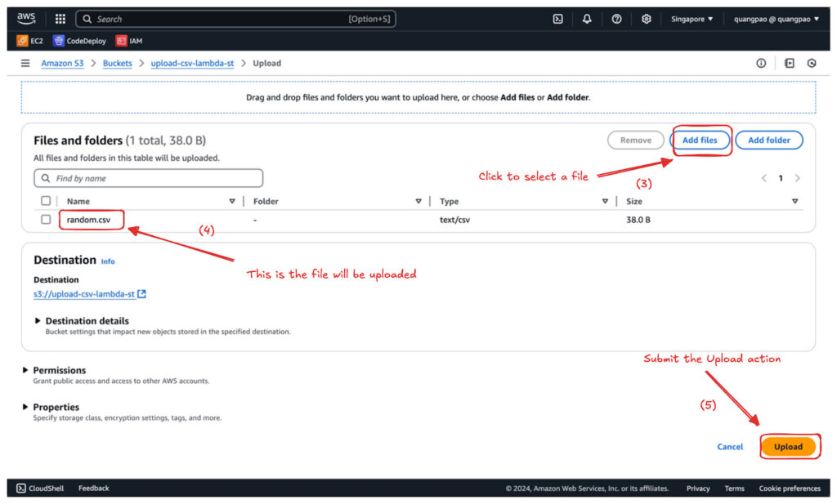Open the settings gear icon

646,19
